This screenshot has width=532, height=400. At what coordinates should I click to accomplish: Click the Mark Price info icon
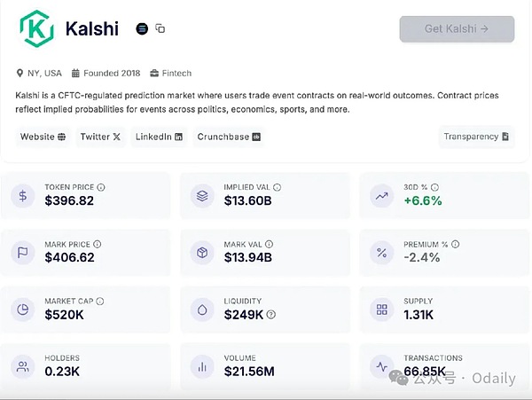98,244
